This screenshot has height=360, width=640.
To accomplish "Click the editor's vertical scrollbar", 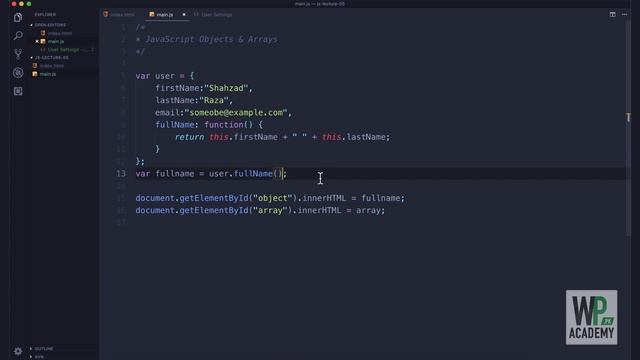I will point(628,129).
